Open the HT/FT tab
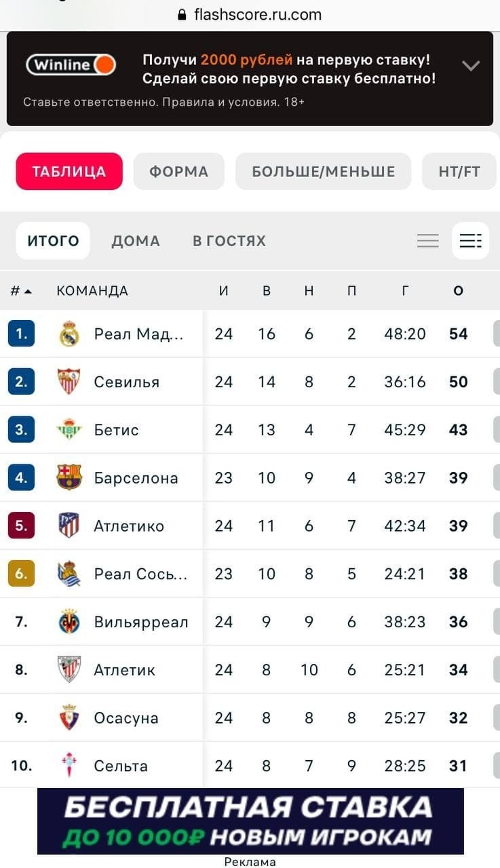Image resolution: width=500 pixels, height=868 pixels. pos(459,172)
